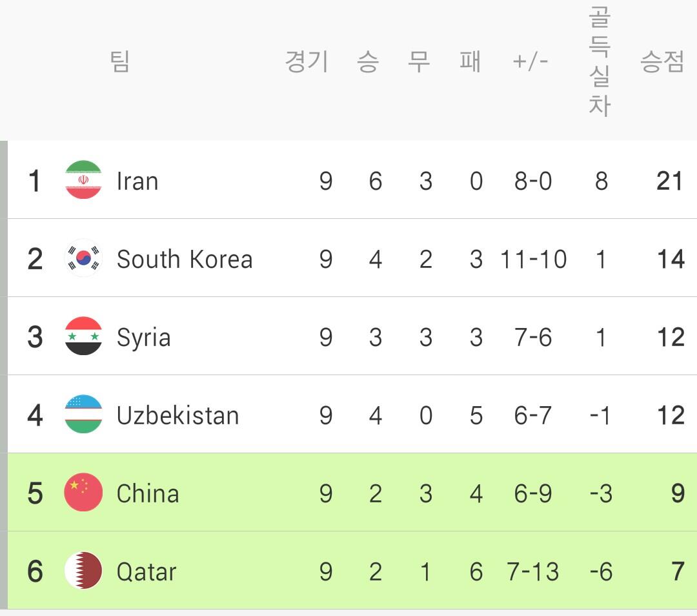697x616 pixels.
Task: Open the South Korea team link
Action: 184,260
